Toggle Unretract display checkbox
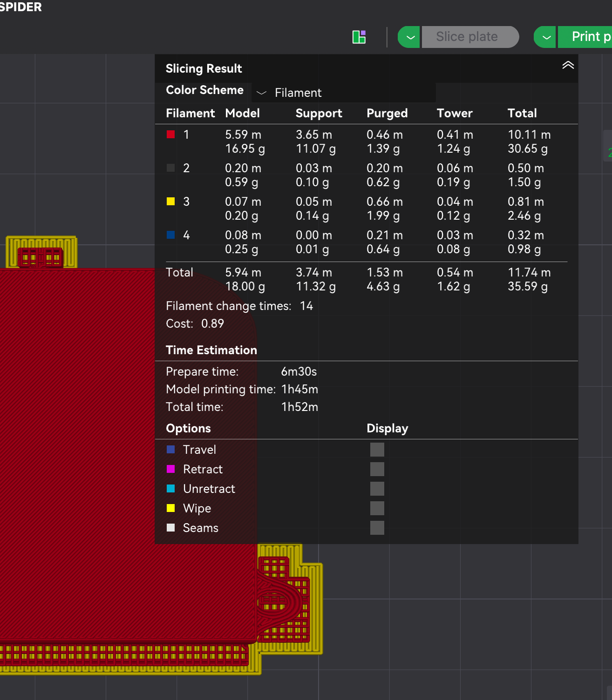The width and height of the screenshot is (612, 700). click(x=377, y=489)
